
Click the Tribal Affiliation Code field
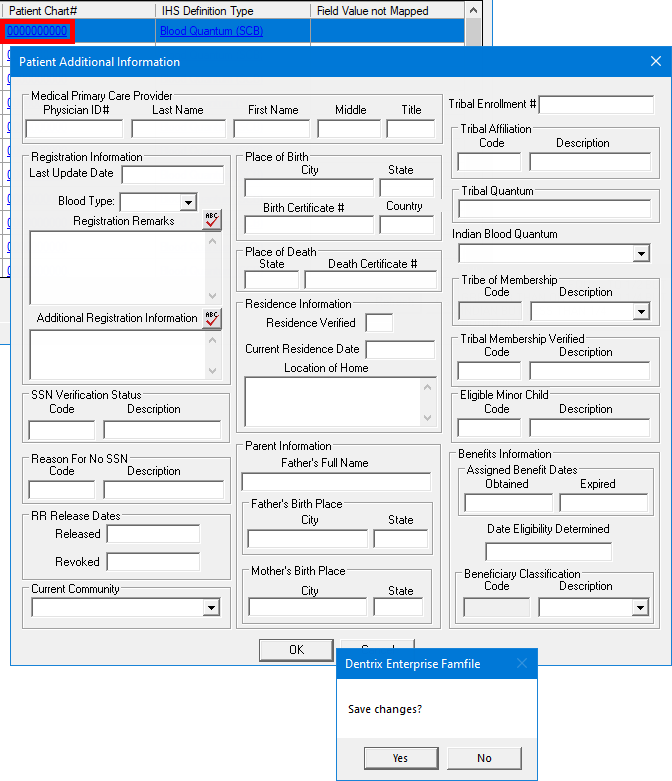pyautogui.click(x=489, y=162)
